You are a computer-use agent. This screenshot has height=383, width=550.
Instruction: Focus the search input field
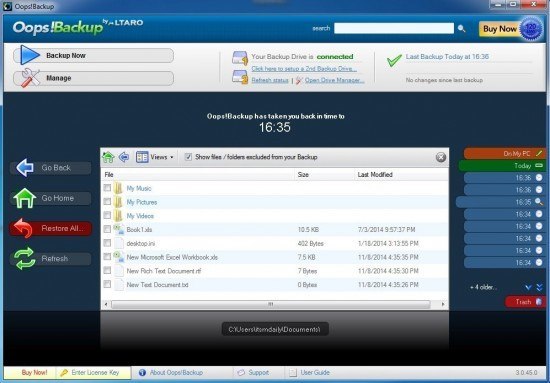[394, 28]
